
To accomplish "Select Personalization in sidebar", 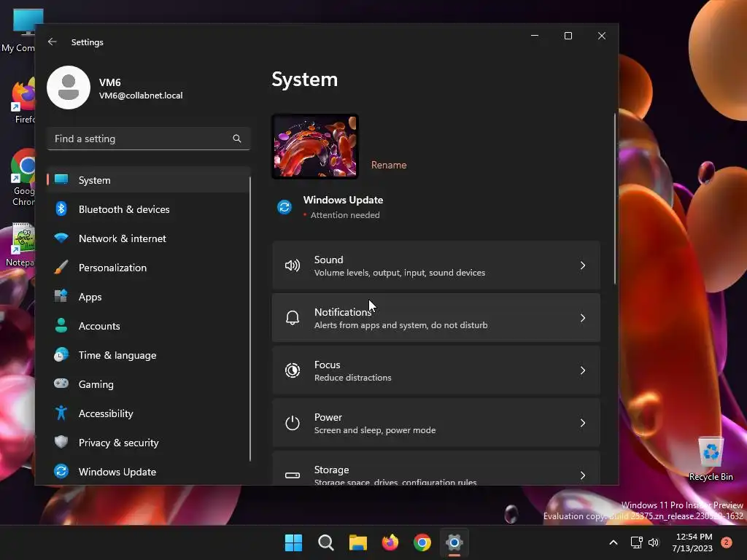I will pos(149,268).
